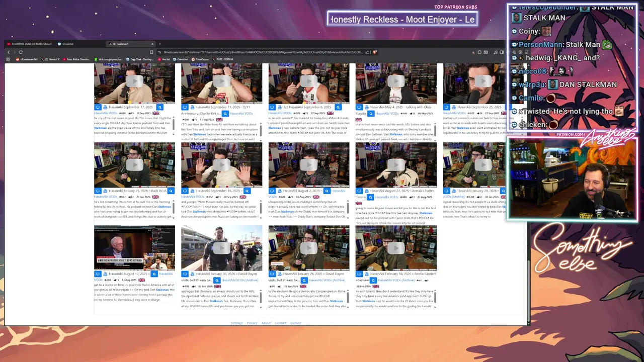Image resolution: width=644 pixels, height=362 pixels.
Task: Play the February 18, 2026 Bernie Sanders thumbnail
Action: 396,248
